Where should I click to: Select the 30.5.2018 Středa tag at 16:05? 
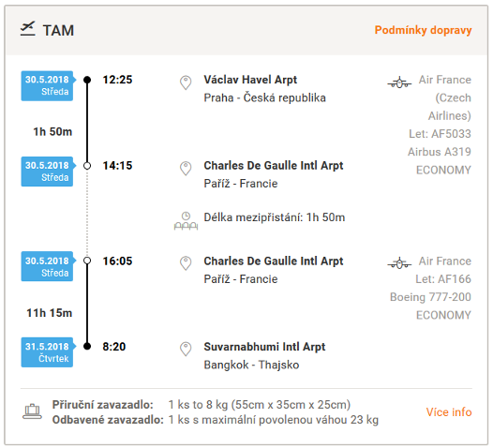tap(48, 266)
